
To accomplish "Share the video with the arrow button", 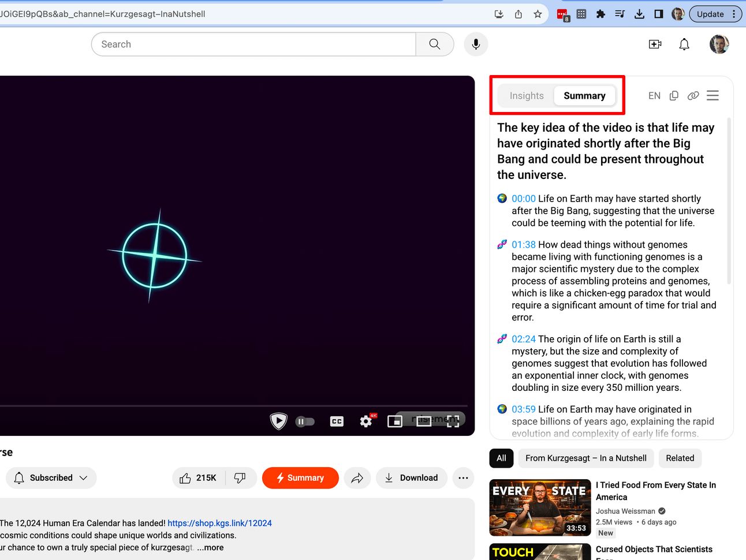I will pyautogui.click(x=357, y=478).
